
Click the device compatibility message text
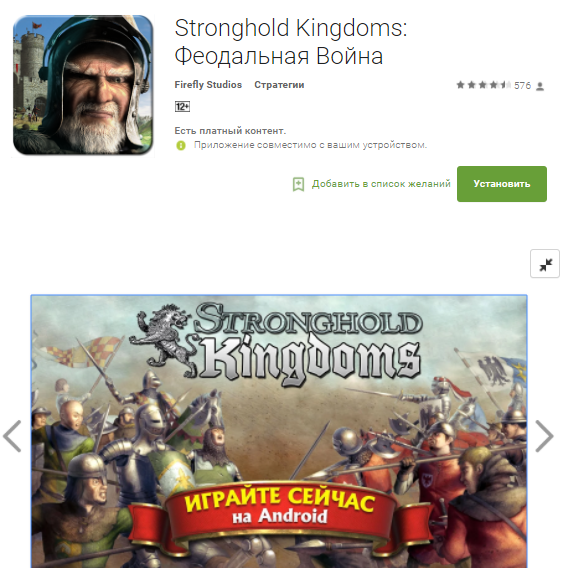click(311, 145)
